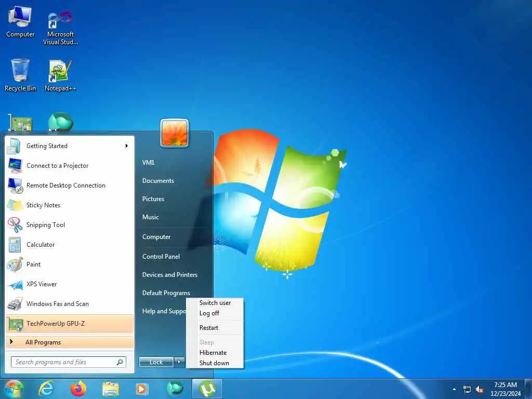Choose Switch user from power menu

pyautogui.click(x=215, y=303)
